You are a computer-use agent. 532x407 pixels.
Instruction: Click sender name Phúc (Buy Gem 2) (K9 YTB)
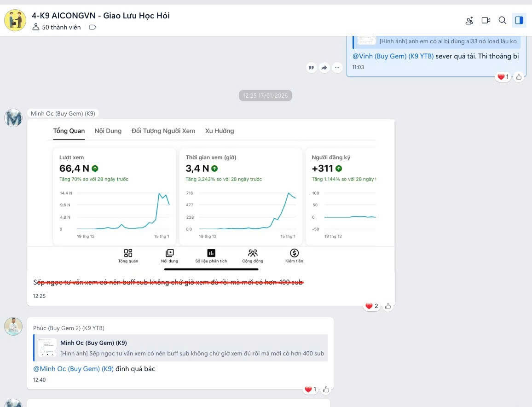(x=69, y=328)
